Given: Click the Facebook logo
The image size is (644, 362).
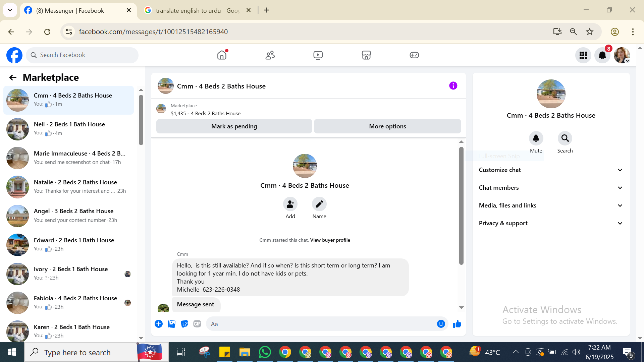Looking at the screenshot, I should pyautogui.click(x=14, y=55).
